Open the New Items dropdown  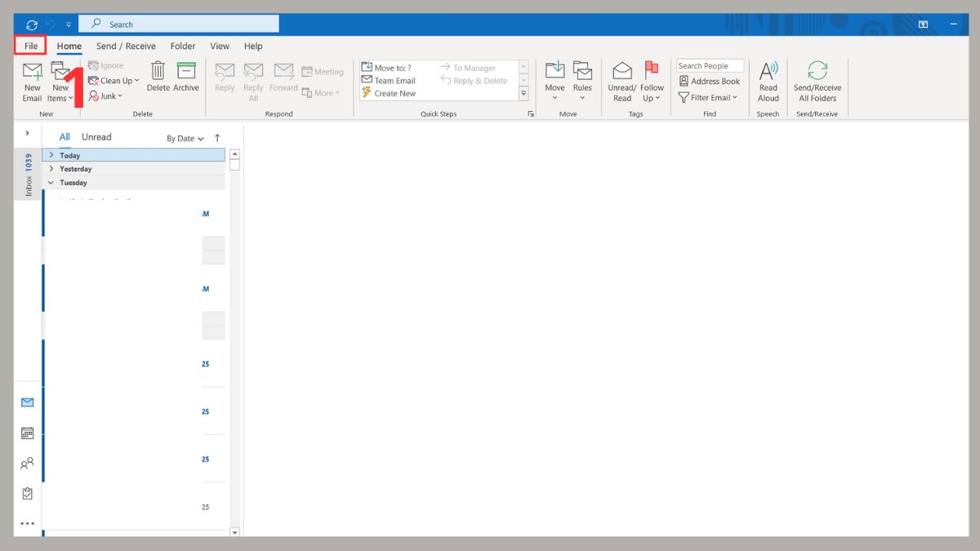(x=61, y=82)
